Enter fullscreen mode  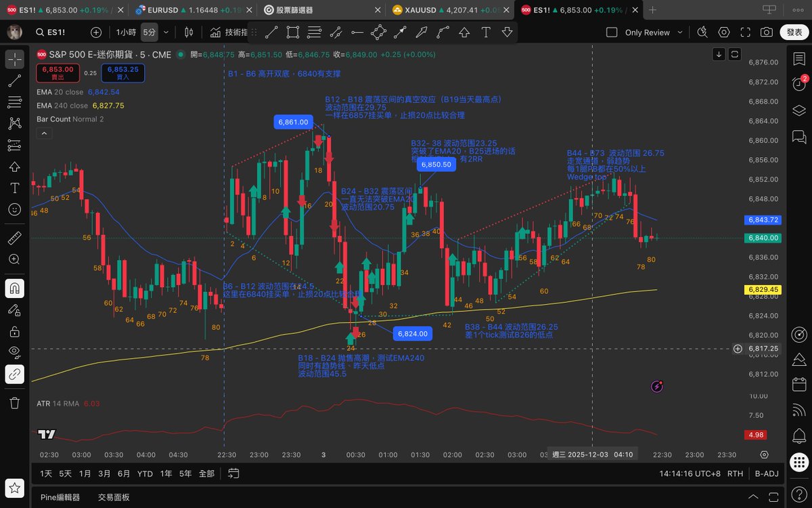coord(745,33)
